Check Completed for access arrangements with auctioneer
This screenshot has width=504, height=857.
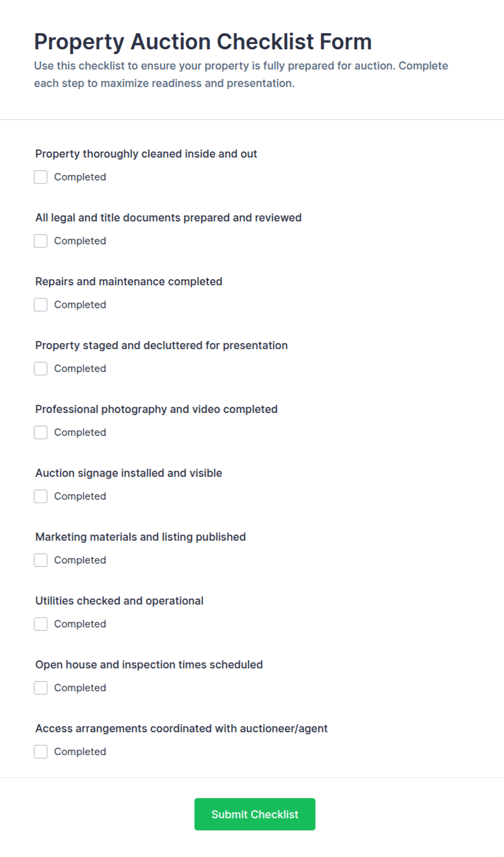click(x=41, y=752)
